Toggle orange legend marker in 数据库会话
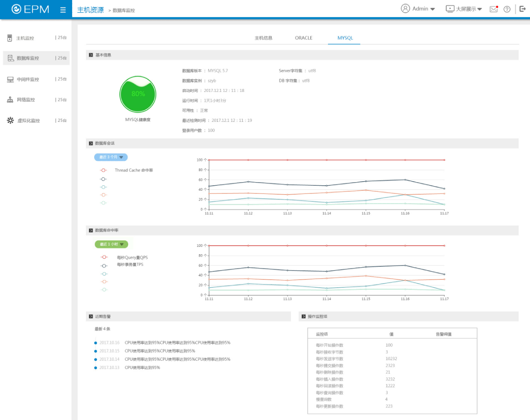Screen dimensions: 530x420 coord(103,195)
